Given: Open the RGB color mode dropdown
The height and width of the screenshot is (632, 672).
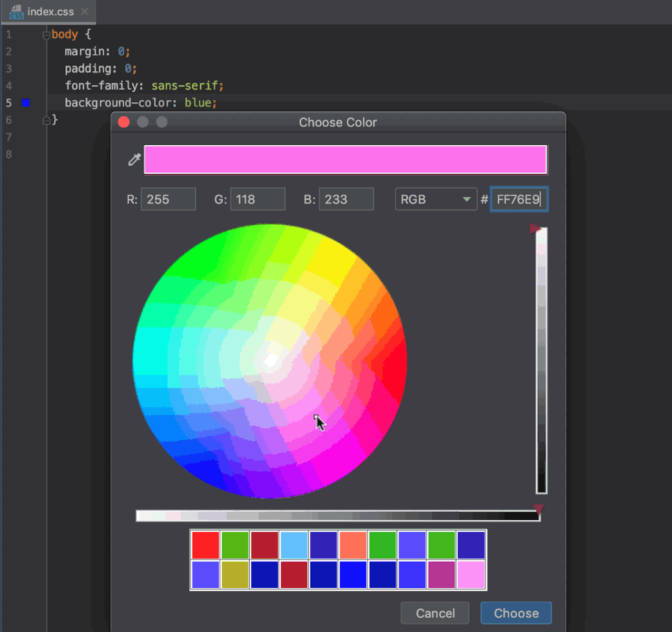Looking at the screenshot, I should coord(435,199).
